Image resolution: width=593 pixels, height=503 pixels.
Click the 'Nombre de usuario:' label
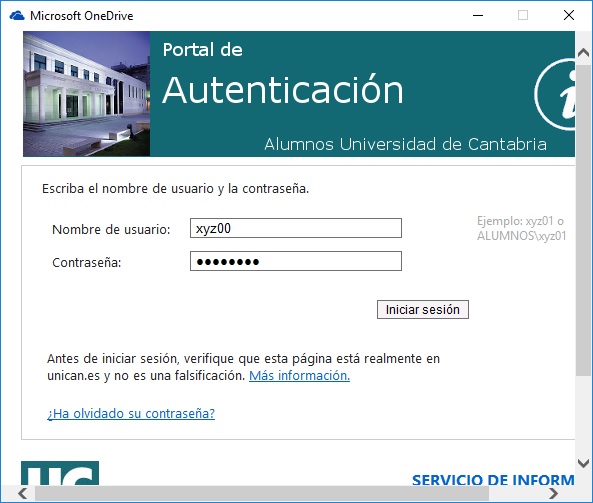(x=111, y=229)
